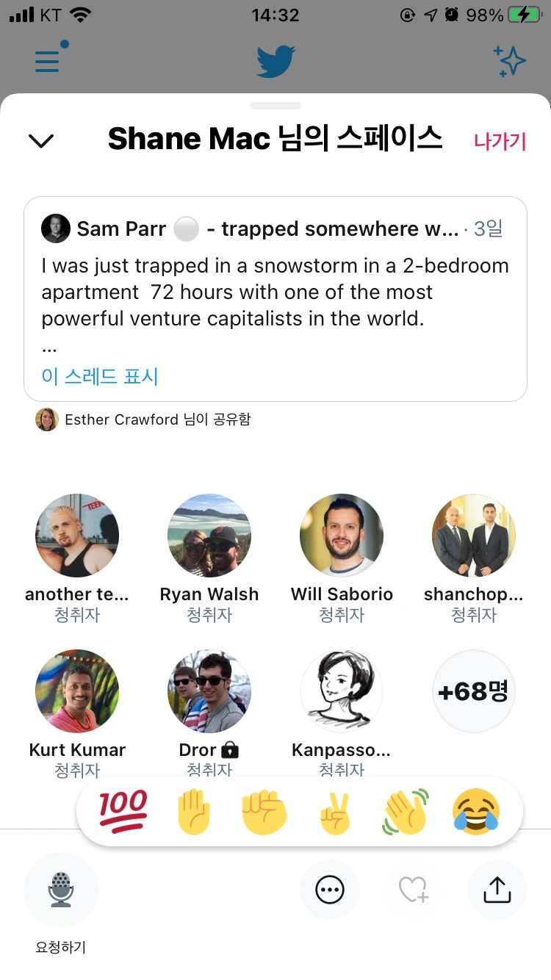Open Will Saborio's profile picture

(x=342, y=536)
